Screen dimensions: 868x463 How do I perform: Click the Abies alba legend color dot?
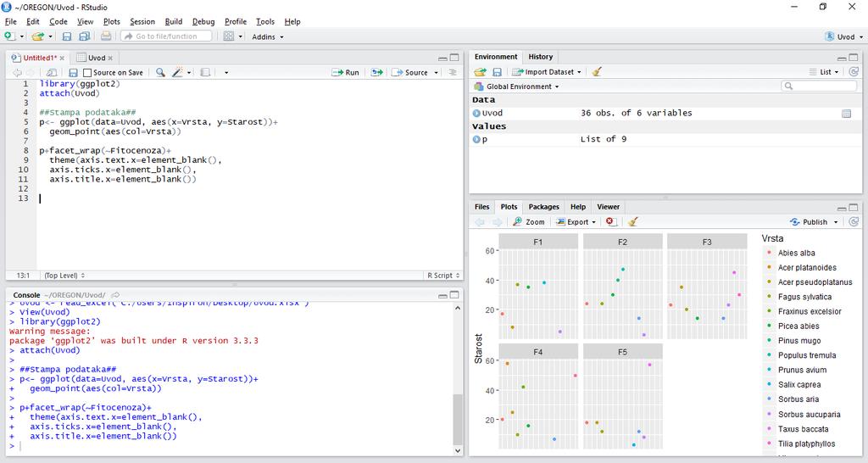click(769, 253)
